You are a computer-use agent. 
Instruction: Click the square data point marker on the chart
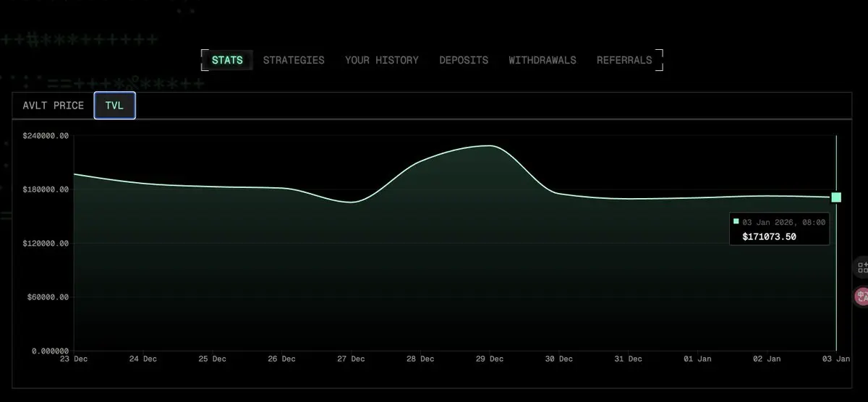point(836,197)
